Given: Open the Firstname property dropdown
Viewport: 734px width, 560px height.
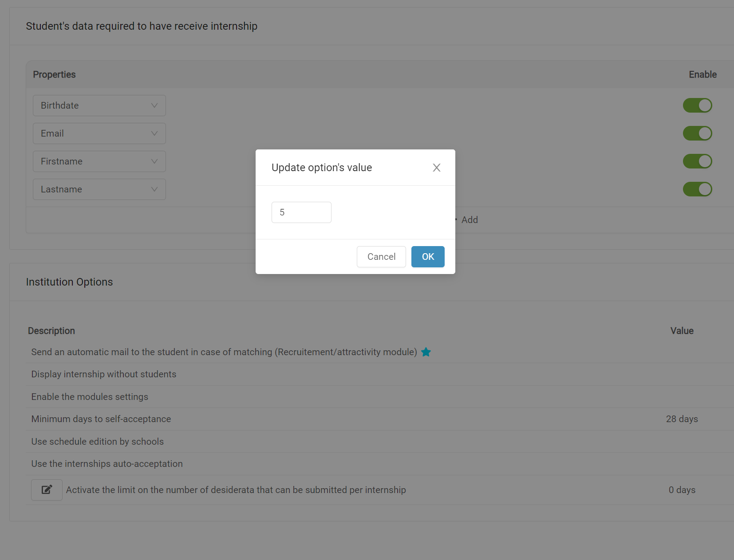Looking at the screenshot, I should click(x=99, y=161).
